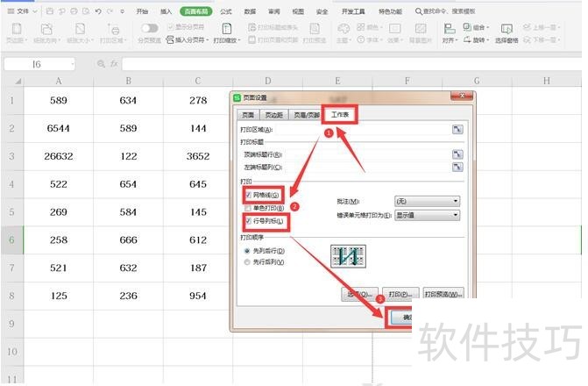
Task: Click the select-all corner triangle
Action: pos(18,81)
